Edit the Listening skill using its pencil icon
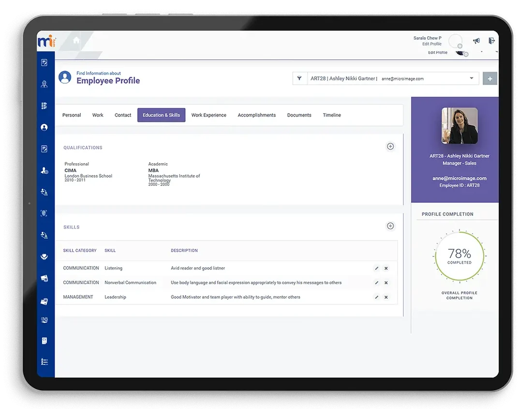 pos(376,268)
